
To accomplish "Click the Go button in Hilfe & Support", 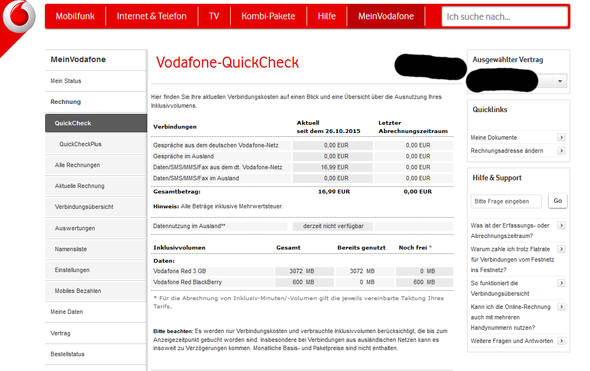I will click(x=558, y=201).
